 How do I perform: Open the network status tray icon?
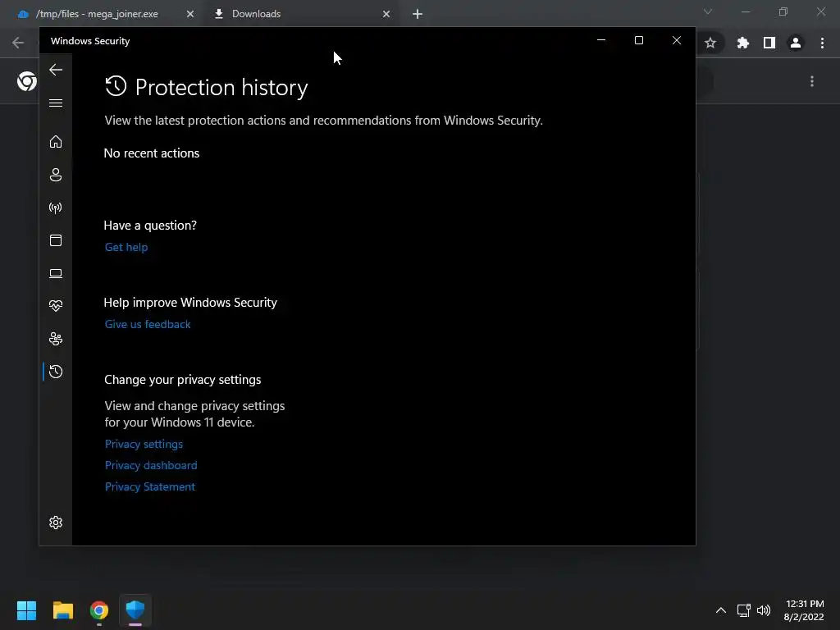(743, 610)
